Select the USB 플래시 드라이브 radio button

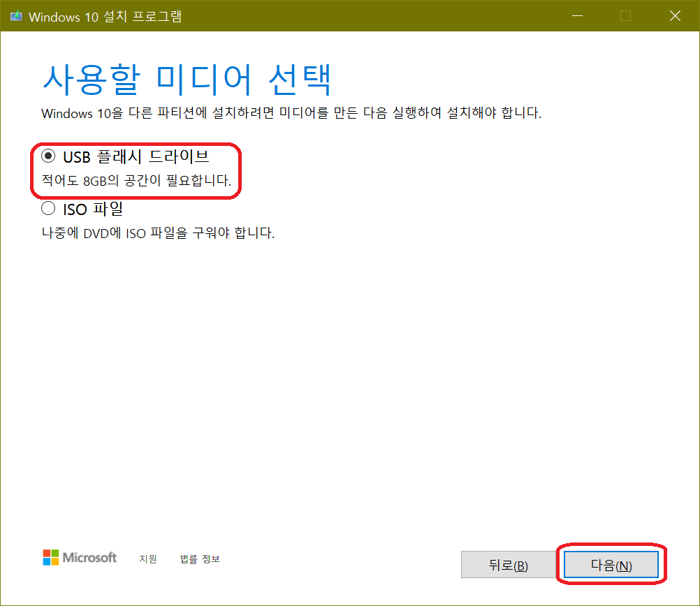(x=48, y=156)
